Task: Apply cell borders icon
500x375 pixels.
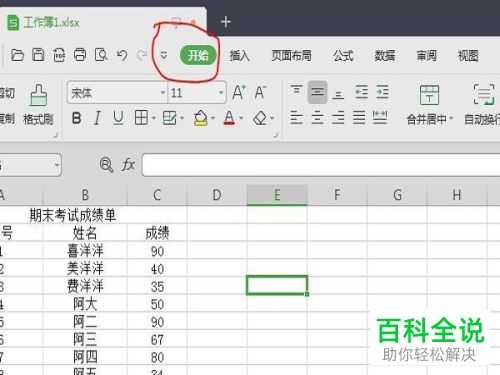Action: click(x=141, y=118)
